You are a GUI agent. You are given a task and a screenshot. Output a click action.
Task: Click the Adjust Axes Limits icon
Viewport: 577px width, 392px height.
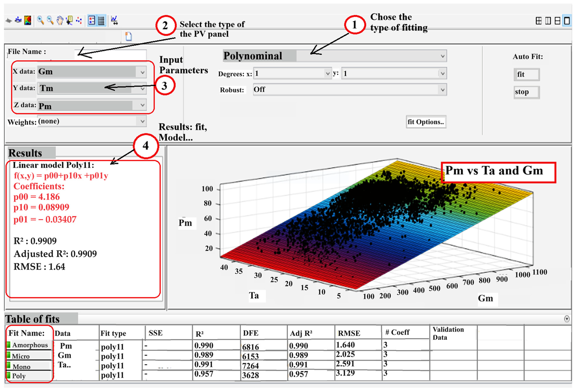(114, 20)
